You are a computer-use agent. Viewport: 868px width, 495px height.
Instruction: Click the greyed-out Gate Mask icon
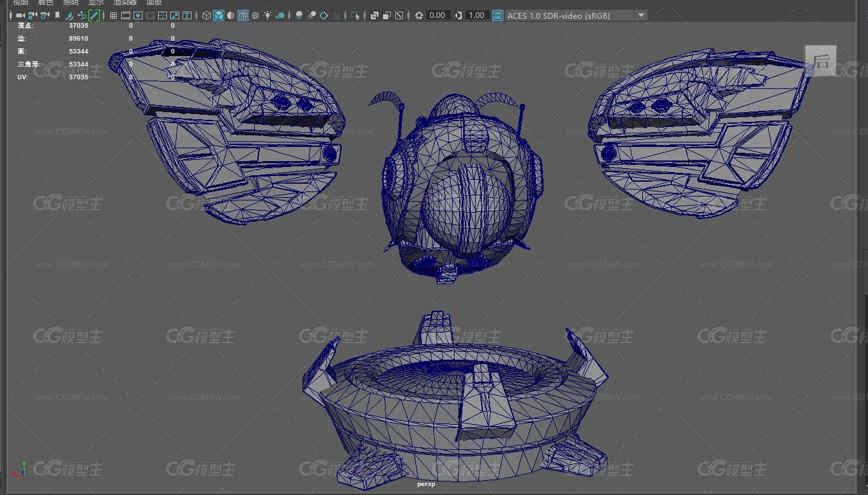click(150, 15)
